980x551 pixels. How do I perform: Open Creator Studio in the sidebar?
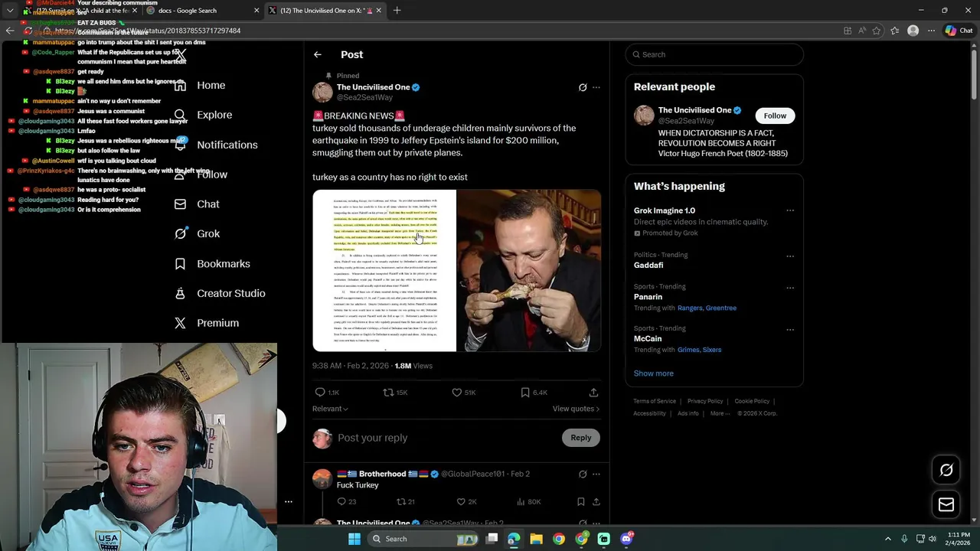point(220,293)
